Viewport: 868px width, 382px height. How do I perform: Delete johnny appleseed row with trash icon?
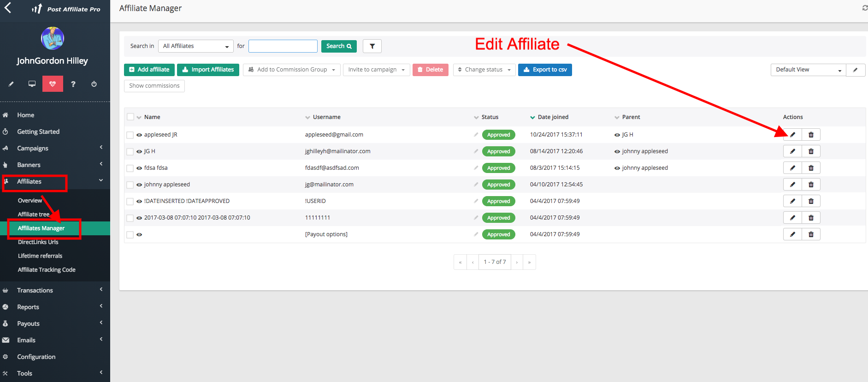tap(811, 185)
